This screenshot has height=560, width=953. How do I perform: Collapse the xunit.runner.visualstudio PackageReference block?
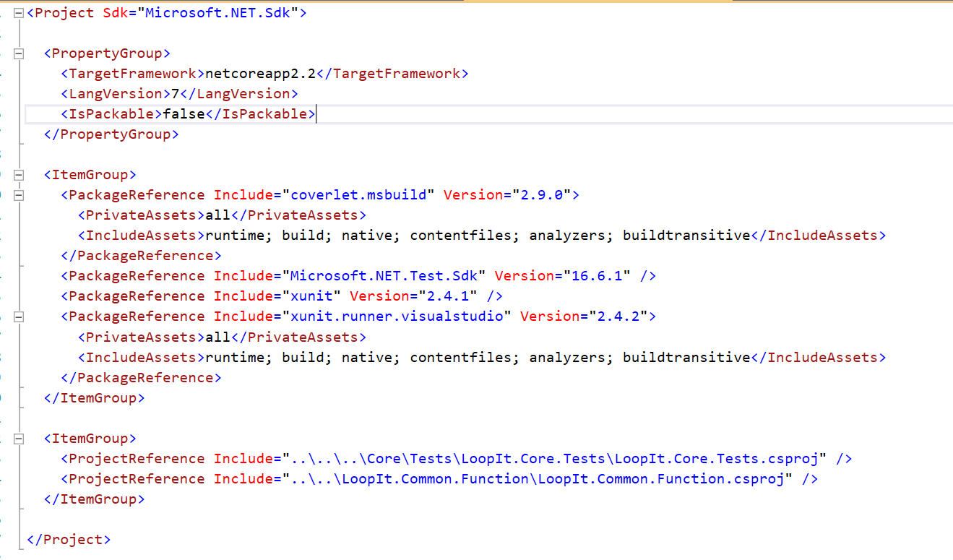point(18,316)
